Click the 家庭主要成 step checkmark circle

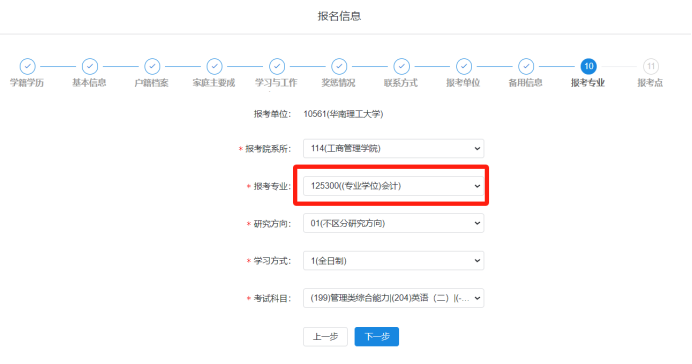[214, 67]
